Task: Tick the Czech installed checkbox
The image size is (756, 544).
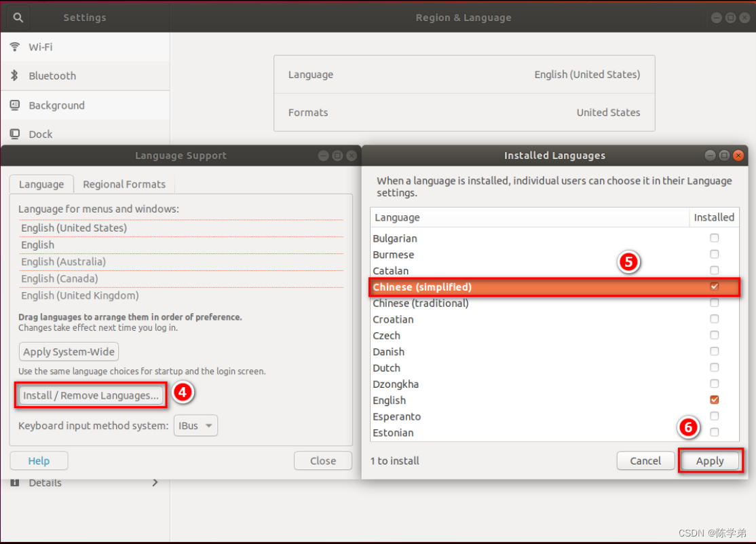Action: 715,335
